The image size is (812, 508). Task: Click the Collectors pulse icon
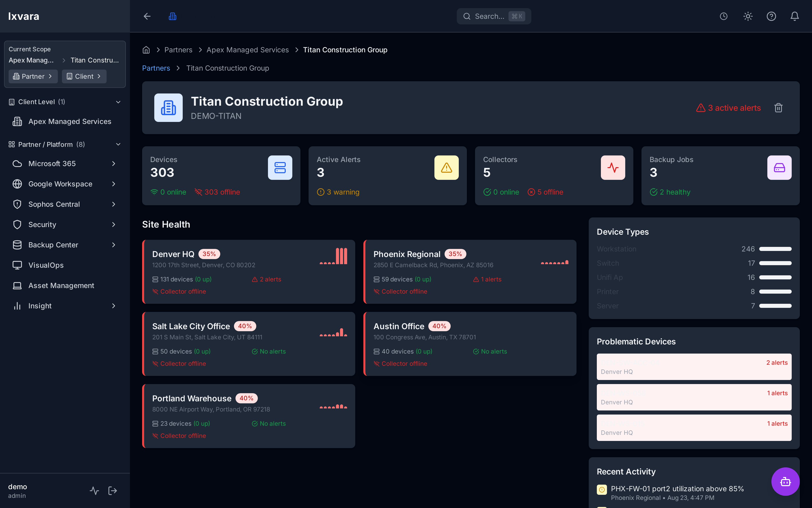[613, 168]
